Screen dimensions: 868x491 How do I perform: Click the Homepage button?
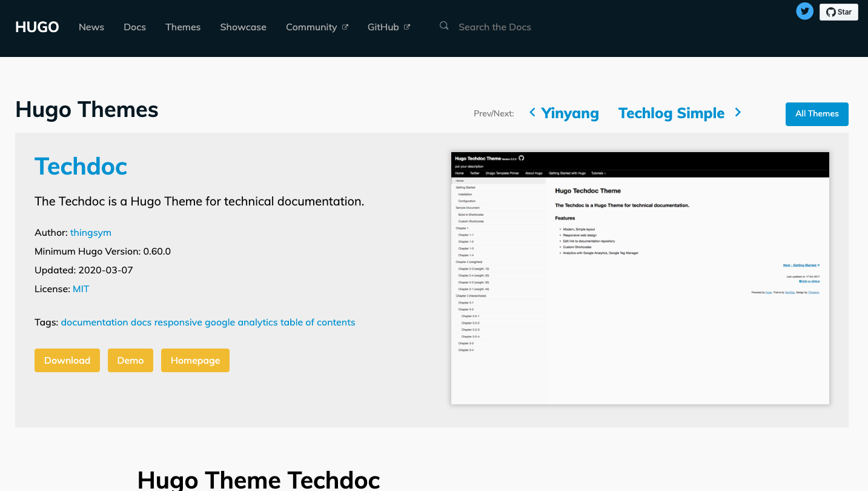pyautogui.click(x=195, y=360)
